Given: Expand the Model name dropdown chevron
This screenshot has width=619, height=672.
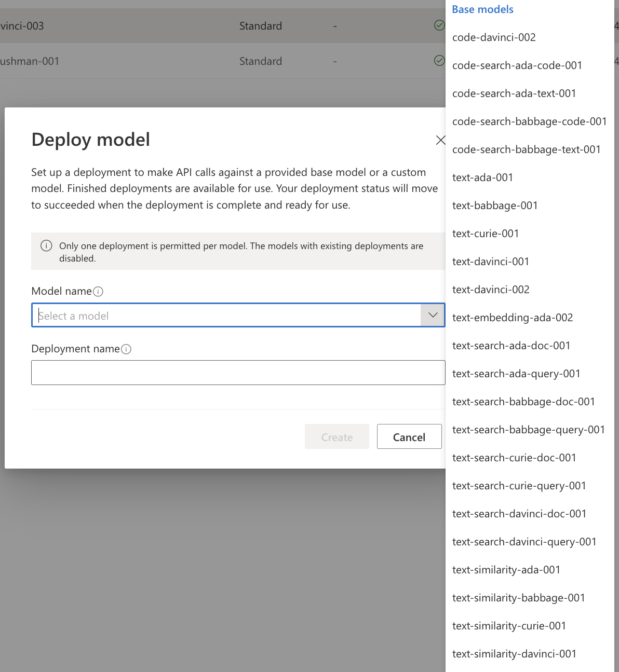Looking at the screenshot, I should pos(433,315).
